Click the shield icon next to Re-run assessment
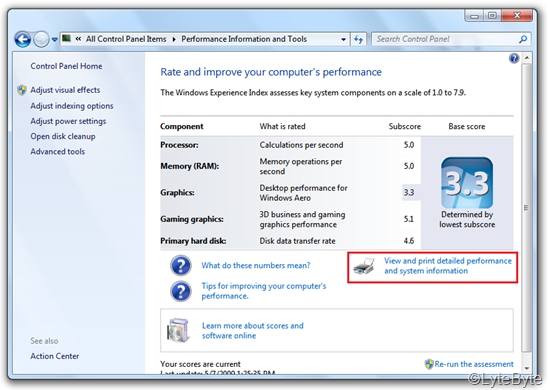This screenshot has height=390, width=550. tap(429, 364)
